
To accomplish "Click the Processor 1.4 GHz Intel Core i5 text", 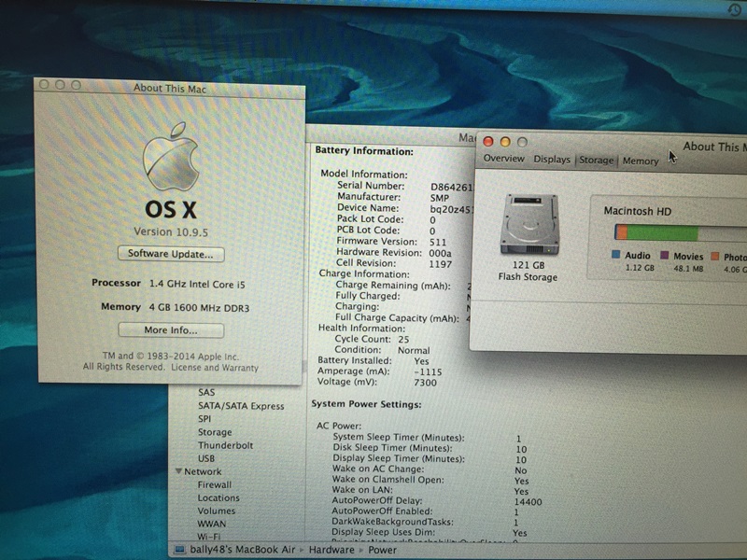I will 169,284.
